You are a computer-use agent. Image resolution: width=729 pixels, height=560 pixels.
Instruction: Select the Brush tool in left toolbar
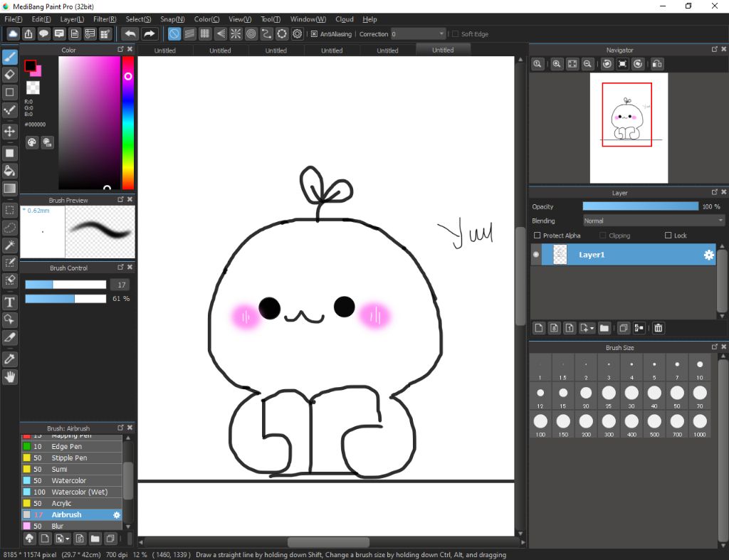click(x=10, y=57)
